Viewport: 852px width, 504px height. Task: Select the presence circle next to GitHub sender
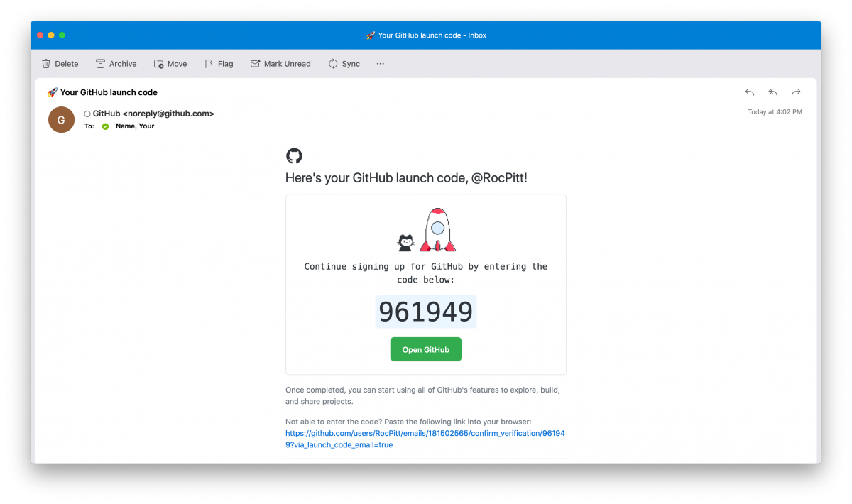(x=87, y=114)
